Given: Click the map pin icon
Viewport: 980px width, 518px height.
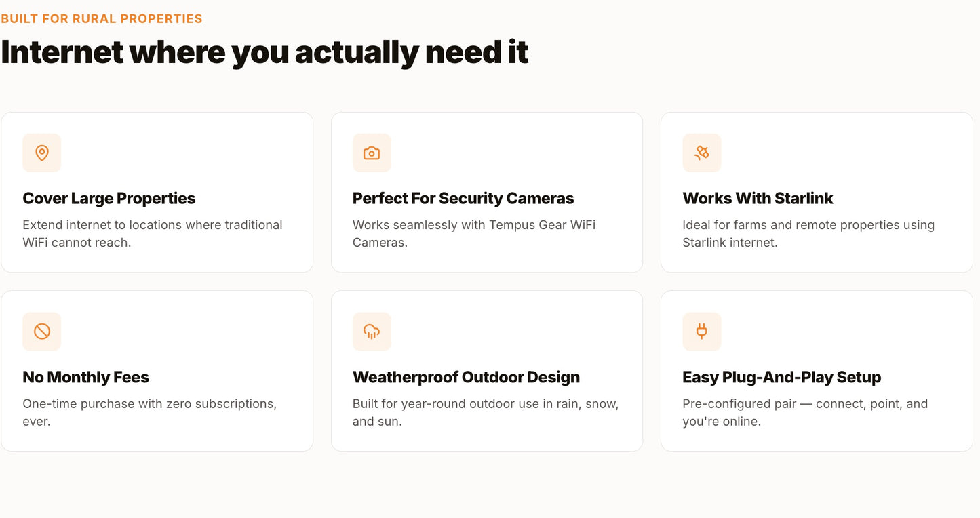Looking at the screenshot, I should pyautogui.click(x=42, y=153).
